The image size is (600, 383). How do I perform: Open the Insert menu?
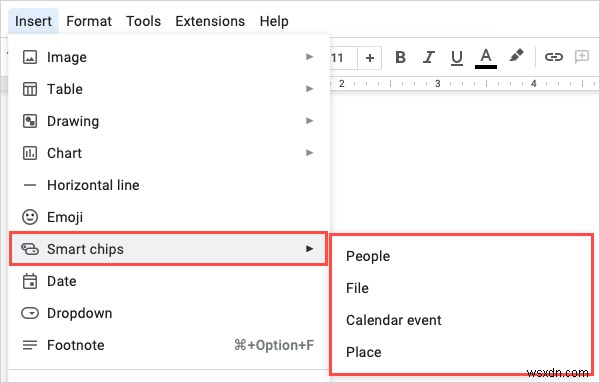tap(33, 21)
